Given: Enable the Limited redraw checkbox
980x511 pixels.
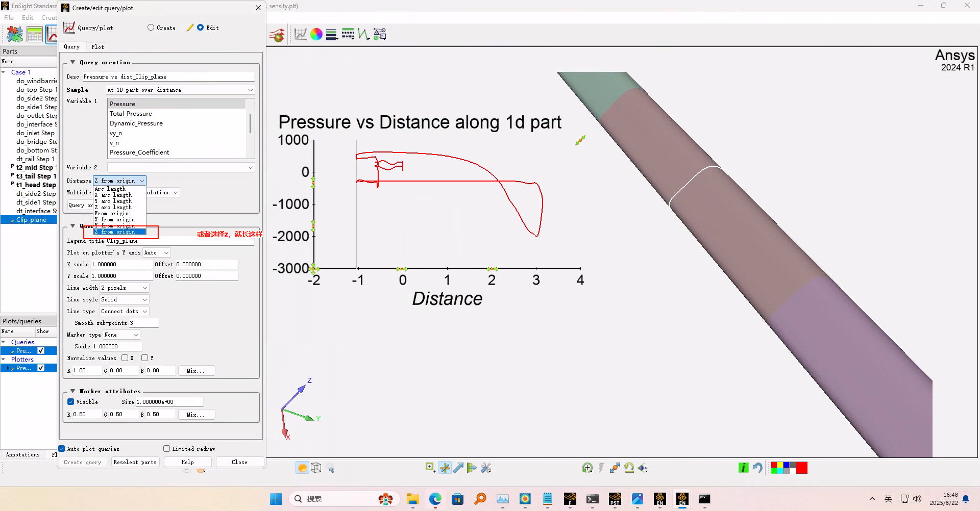Looking at the screenshot, I should pos(166,449).
